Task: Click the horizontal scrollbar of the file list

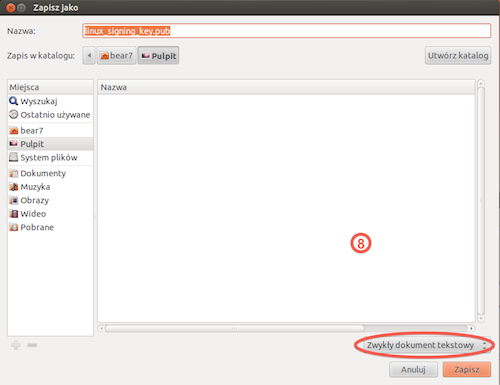Action: click(x=235, y=328)
